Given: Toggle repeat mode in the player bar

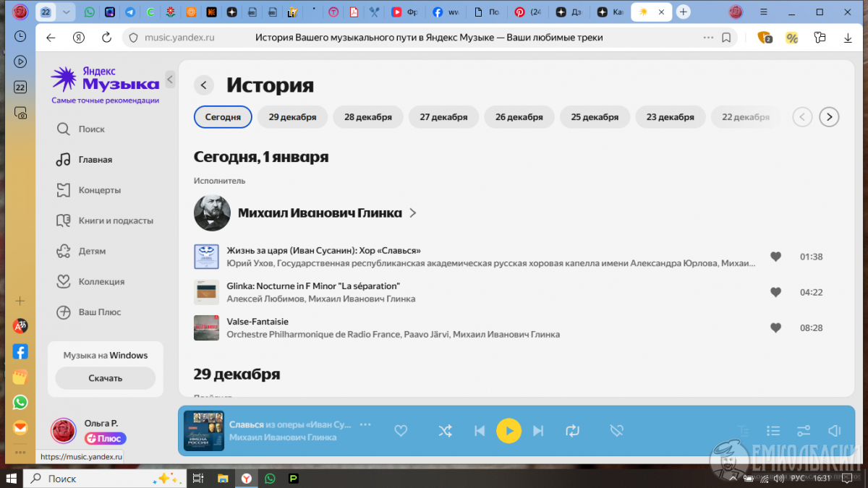Looking at the screenshot, I should [x=572, y=431].
